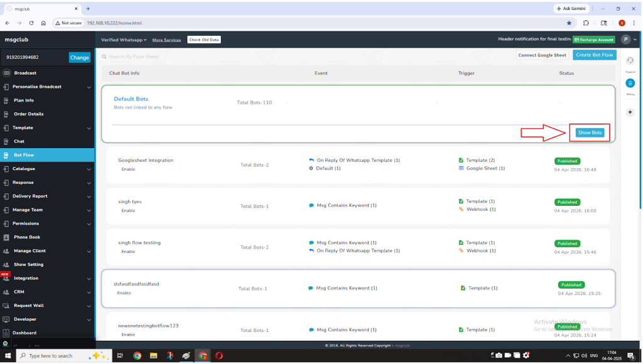Open Opera from the Windows taskbar
The height and width of the screenshot is (364, 643).
[219, 356]
